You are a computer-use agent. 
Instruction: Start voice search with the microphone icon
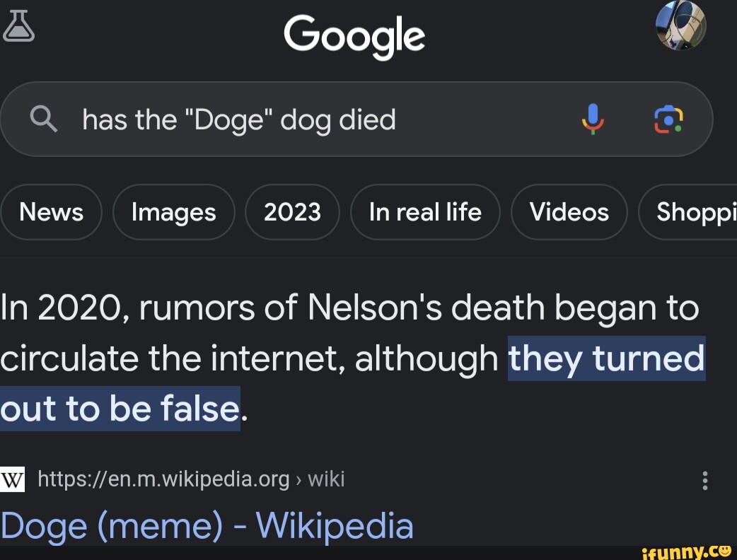[593, 119]
